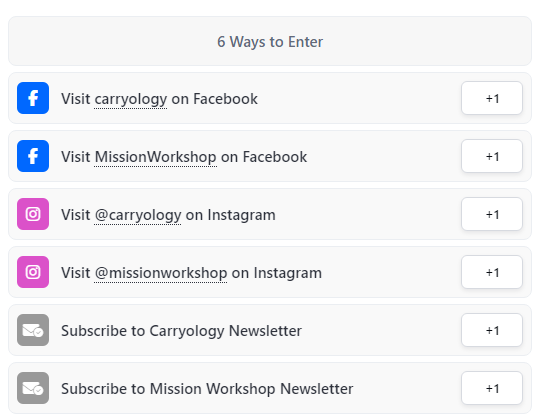Claim +1 for @carryology Instagram visit

click(492, 214)
